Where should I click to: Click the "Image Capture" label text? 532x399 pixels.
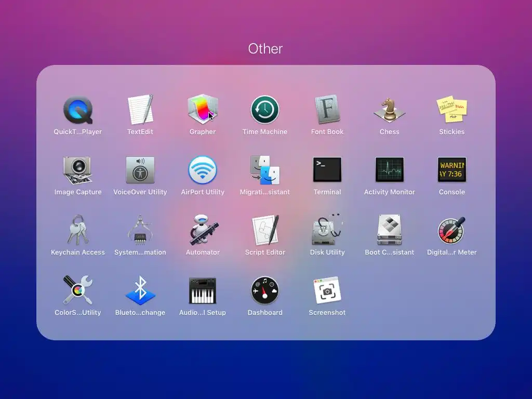click(78, 192)
